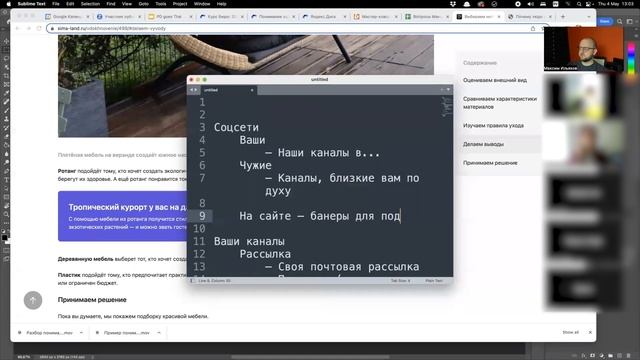This screenshot has width=640, height=360.
Task: Select the Brush tool in Photoshop toolbar
Action: point(6,110)
